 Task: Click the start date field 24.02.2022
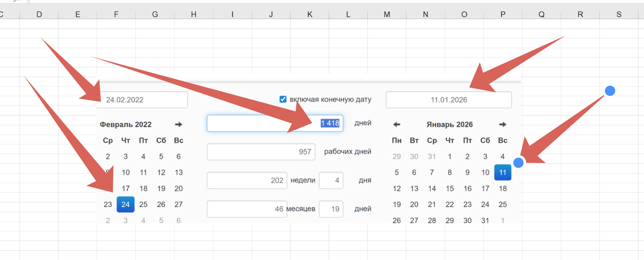point(144,100)
